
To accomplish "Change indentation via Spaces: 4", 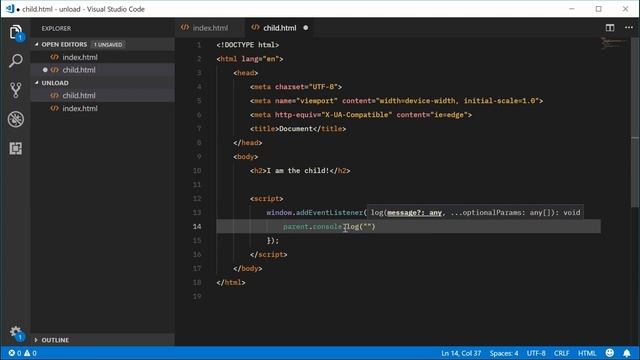I will tap(504, 353).
